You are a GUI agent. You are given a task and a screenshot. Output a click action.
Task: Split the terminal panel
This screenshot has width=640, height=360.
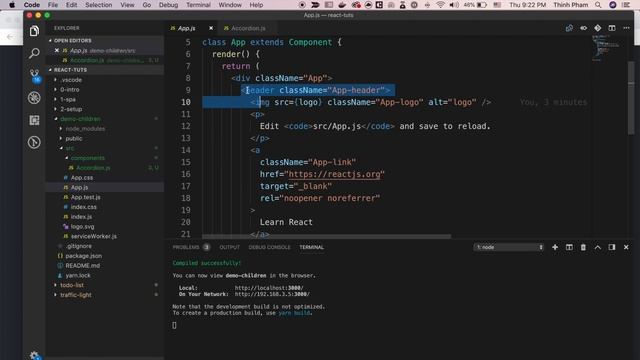click(x=569, y=247)
